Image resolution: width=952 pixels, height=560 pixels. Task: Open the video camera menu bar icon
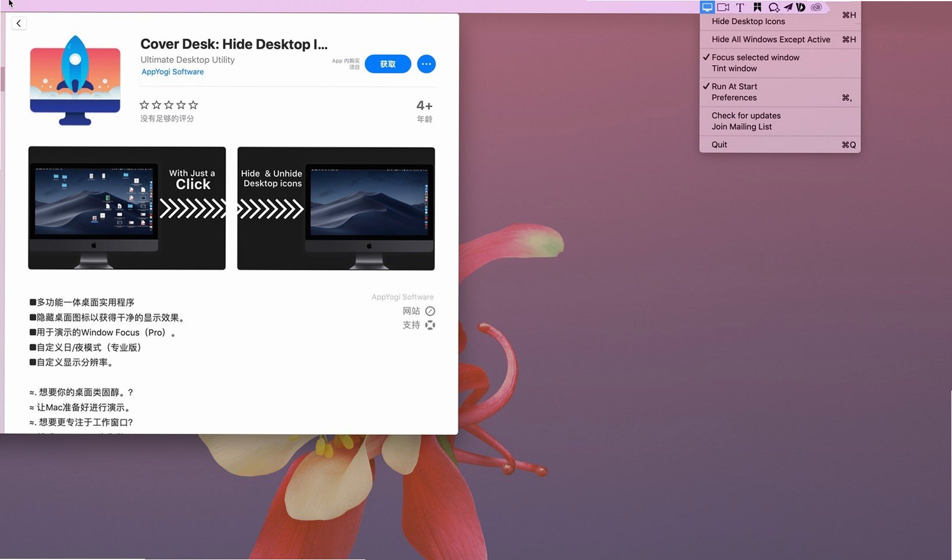point(723,7)
